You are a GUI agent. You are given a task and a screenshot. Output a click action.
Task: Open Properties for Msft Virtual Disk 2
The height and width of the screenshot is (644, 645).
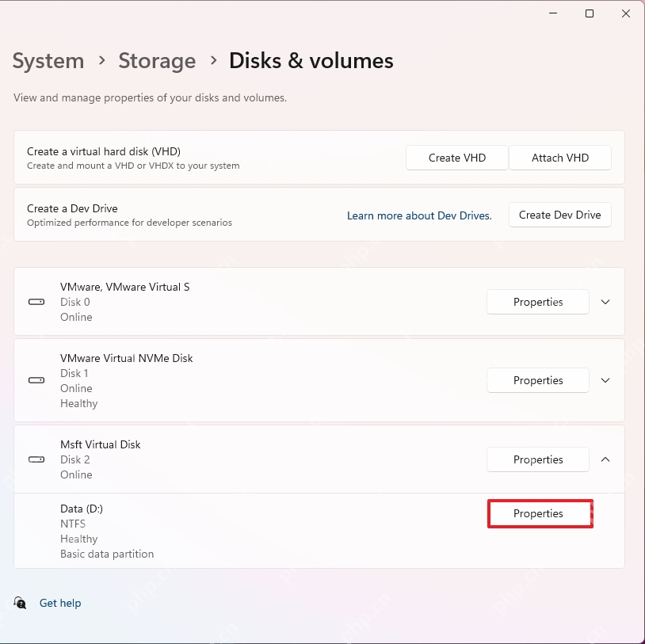click(538, 459)
